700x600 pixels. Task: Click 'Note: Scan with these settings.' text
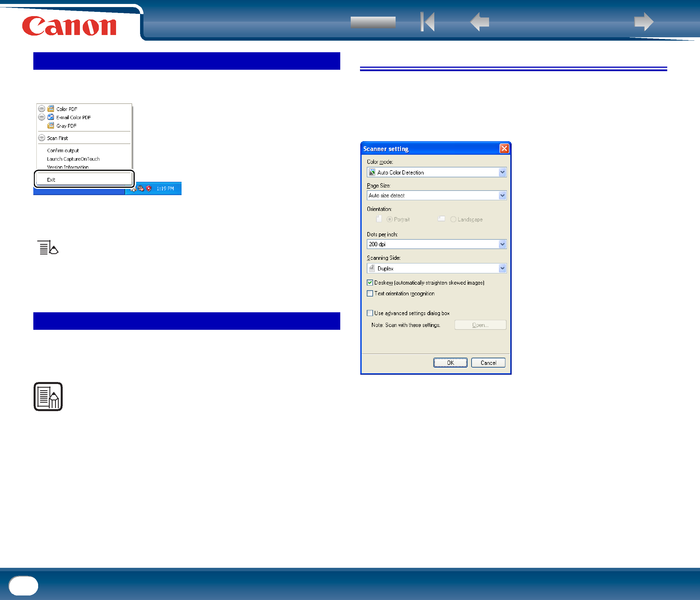pos(406,325)
